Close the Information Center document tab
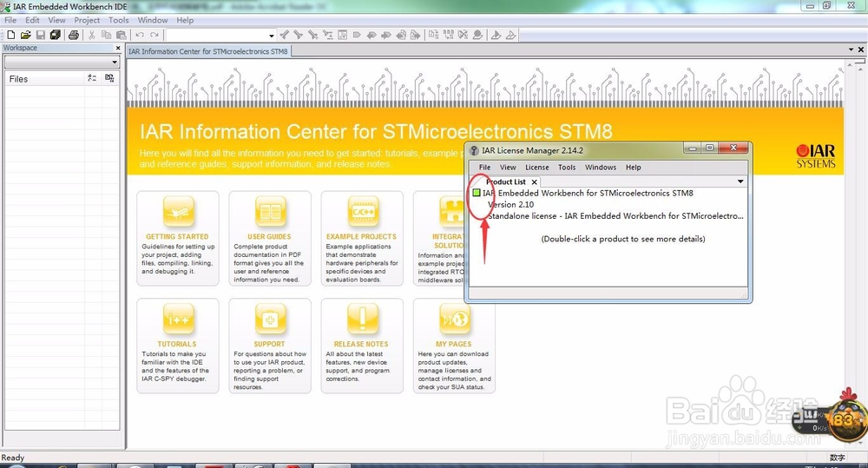Viewport: 868px width, 468px height. pos(861,49)
